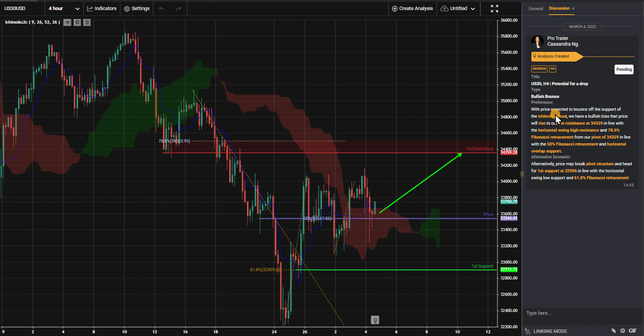Click the H4 timeframe tag

coord(553,69)
